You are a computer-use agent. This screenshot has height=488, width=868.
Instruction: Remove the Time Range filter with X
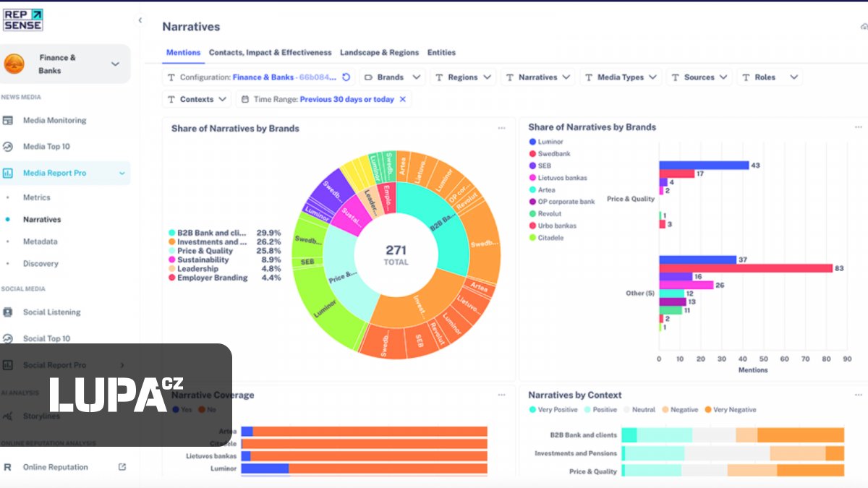click(x=403, y=99)
